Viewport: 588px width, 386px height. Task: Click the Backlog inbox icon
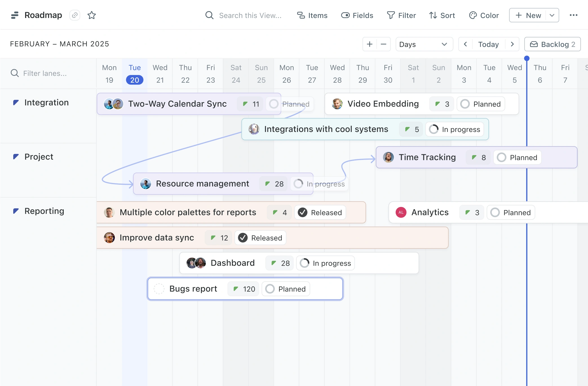pyautogui.click(x=534, y=44)
